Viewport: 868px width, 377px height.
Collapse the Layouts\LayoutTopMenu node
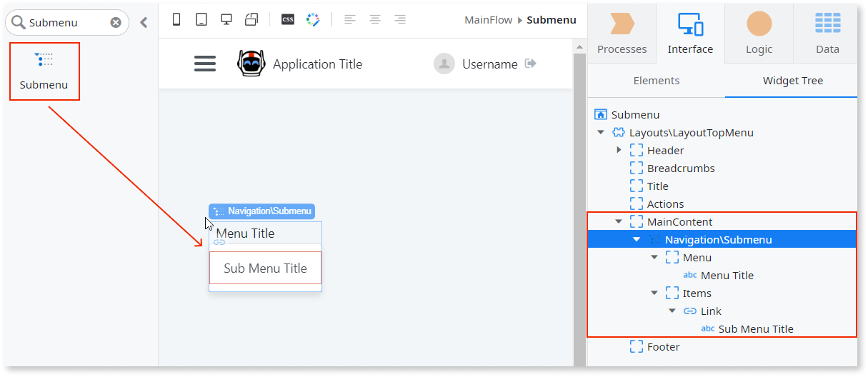pos(601,133)
